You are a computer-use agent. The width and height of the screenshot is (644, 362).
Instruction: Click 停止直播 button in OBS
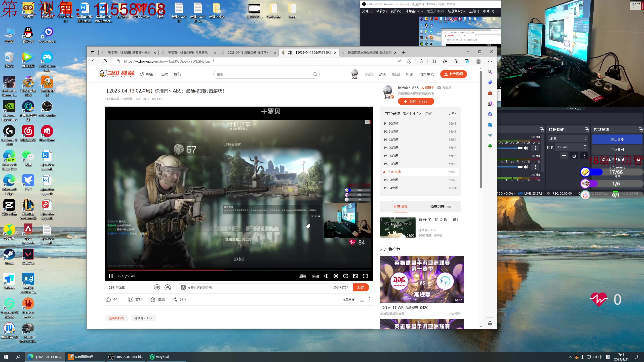point(617,139)
